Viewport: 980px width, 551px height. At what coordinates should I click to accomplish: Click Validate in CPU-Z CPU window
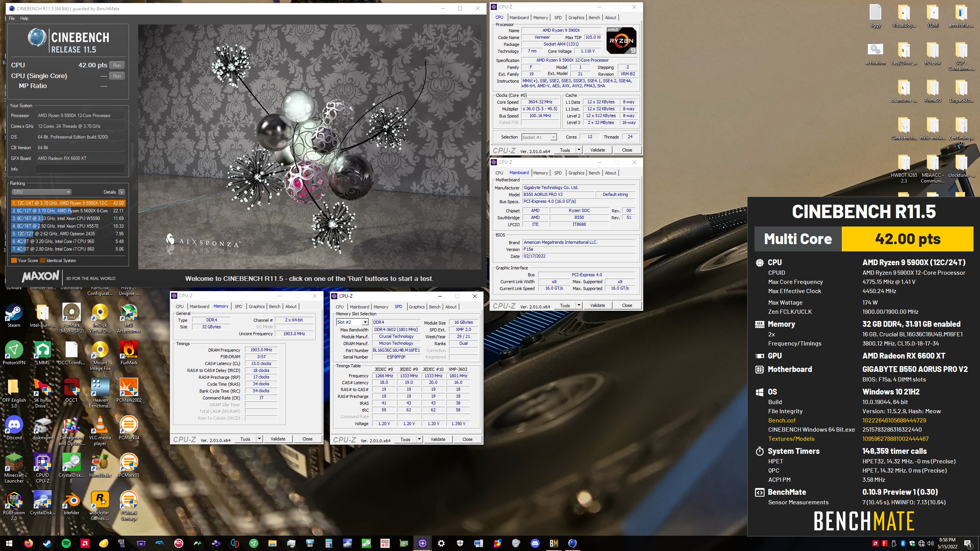tap(598, 150)
